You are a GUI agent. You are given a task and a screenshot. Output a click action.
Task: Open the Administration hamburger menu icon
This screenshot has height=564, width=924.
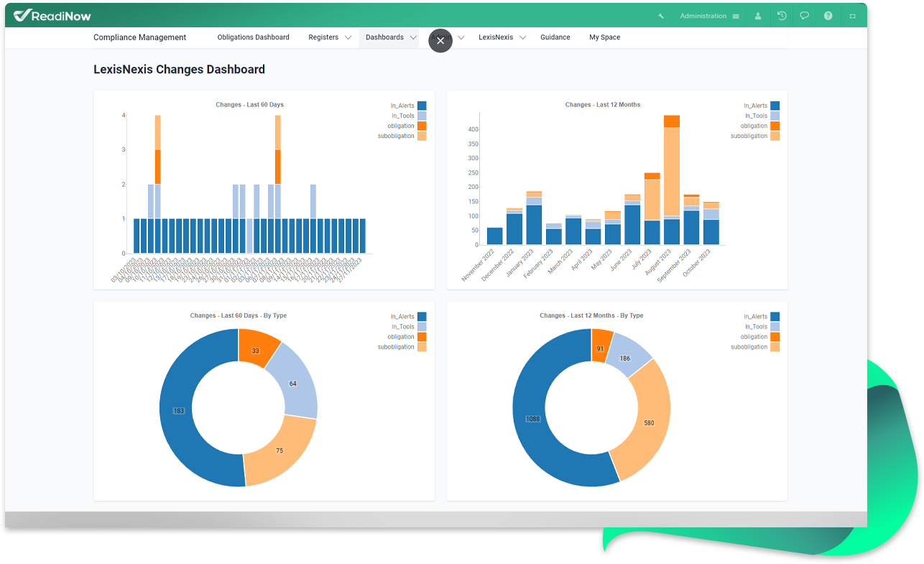(x=735, y=16)
